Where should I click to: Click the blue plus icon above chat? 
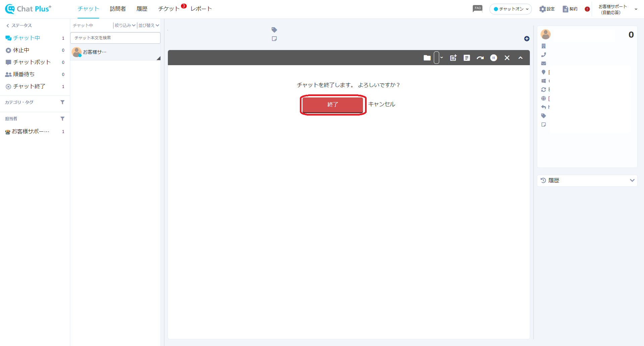(x=526, y=39)
